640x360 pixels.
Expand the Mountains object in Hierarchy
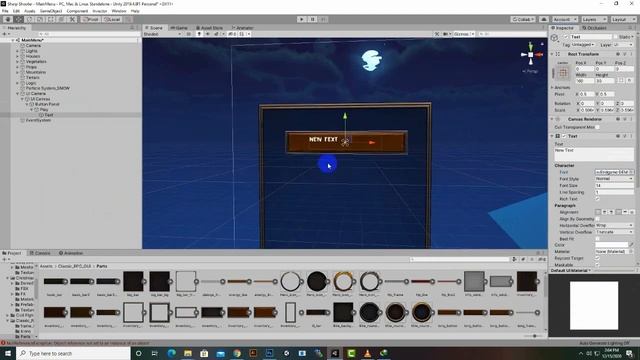(x=18, y=72)
